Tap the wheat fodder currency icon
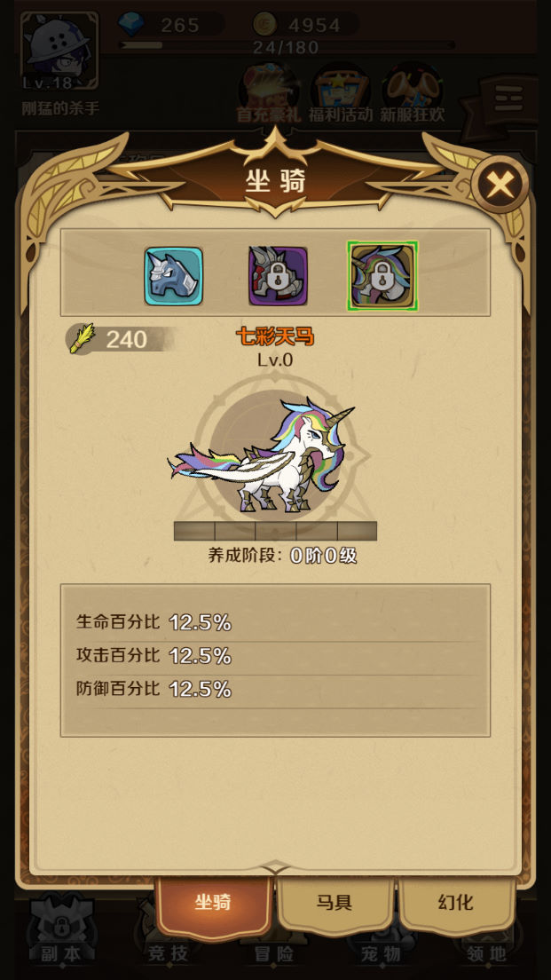The height and width of the screenshot is (980, 551). pyautogui.click(x=82, y=339)
